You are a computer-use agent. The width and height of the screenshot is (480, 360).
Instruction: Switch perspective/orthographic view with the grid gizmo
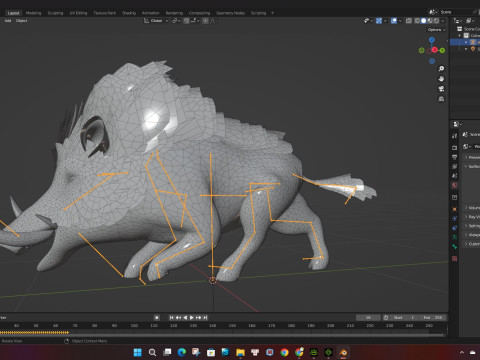coord(441,99)
